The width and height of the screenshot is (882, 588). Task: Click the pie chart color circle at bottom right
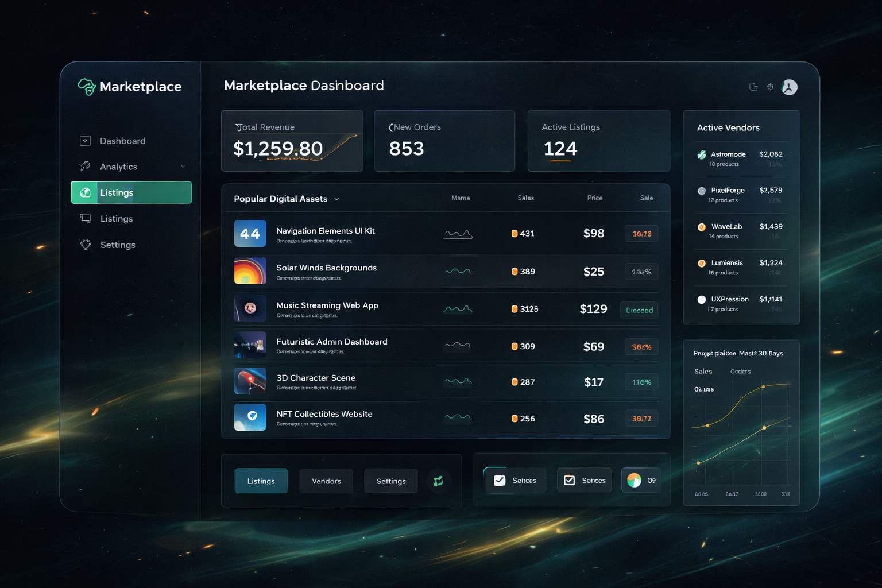coord(635,480)
